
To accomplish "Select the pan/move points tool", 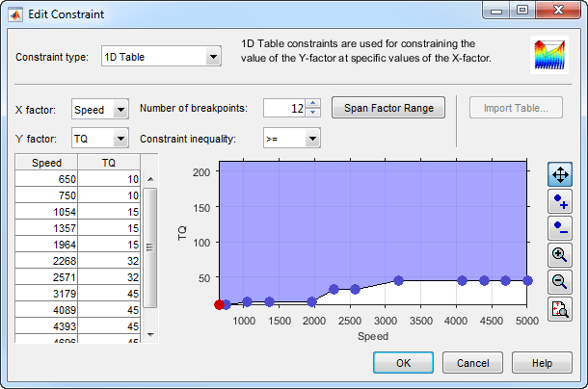I will click(560, 174).
